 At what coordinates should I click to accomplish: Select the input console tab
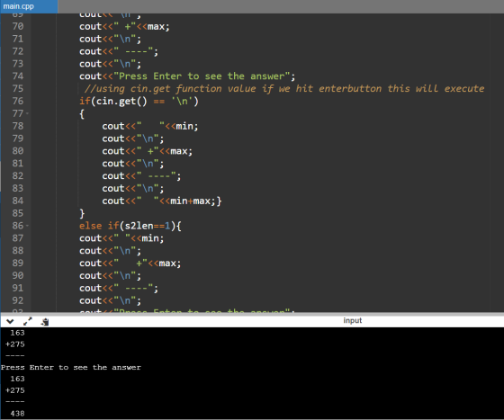tap(352, 320)
